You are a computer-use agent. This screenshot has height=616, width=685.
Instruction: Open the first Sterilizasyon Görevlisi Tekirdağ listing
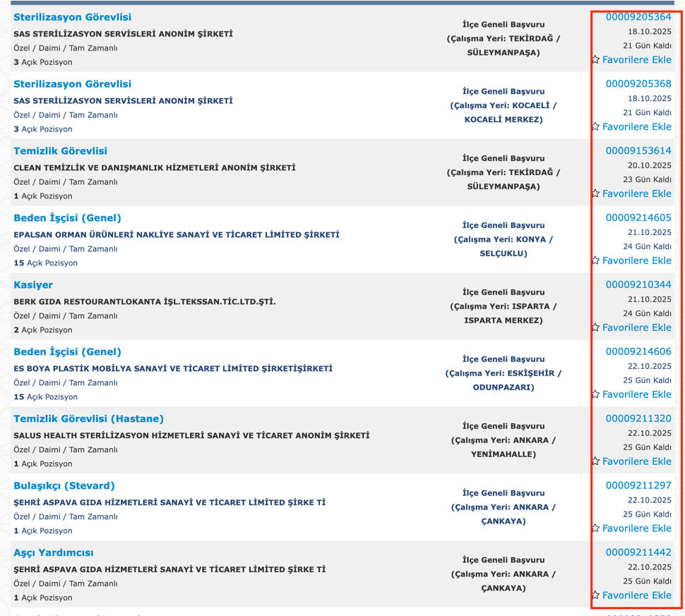click(73, 17)
